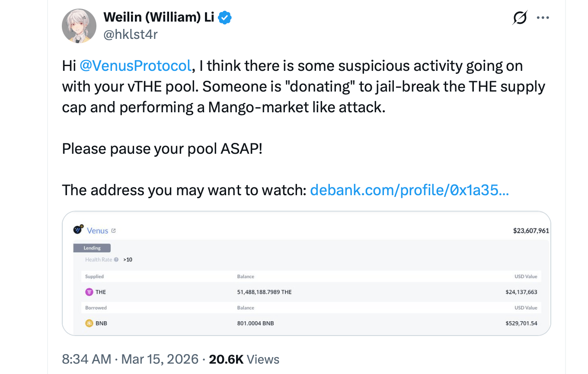
Task: Select the Lending tab in the image
Action: click(92, 248)
